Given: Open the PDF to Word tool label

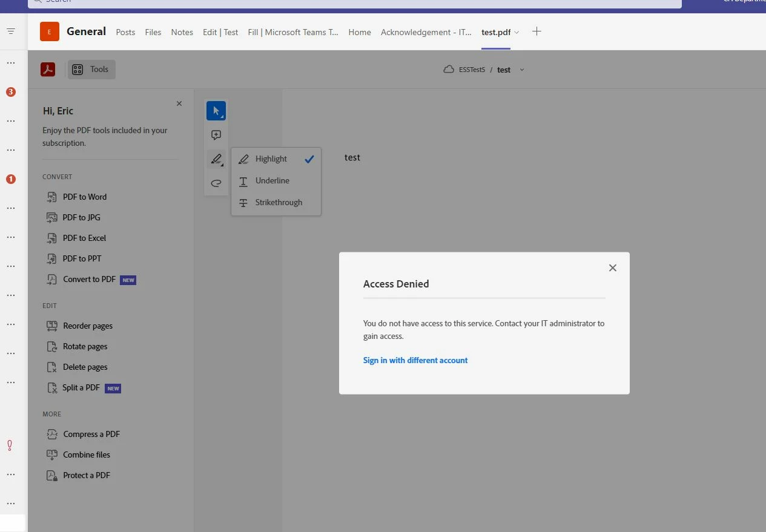Looking at the screenshot, I should [x=85, y=197].
